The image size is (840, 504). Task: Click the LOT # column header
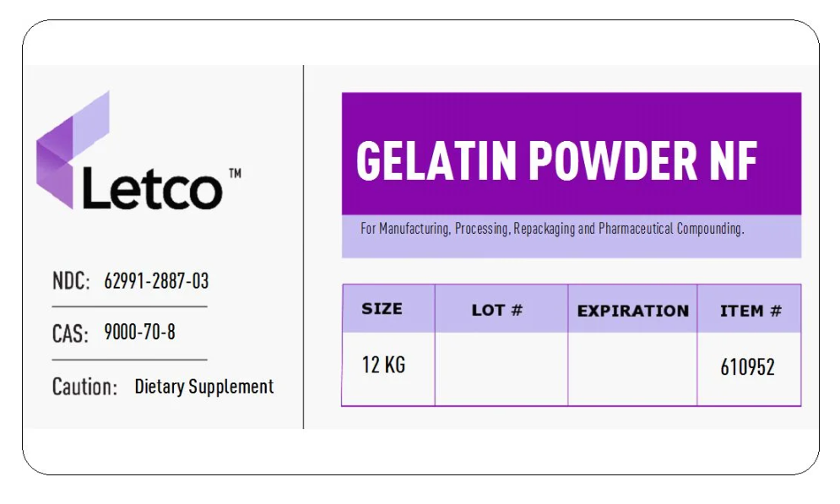tap(496, 310)
